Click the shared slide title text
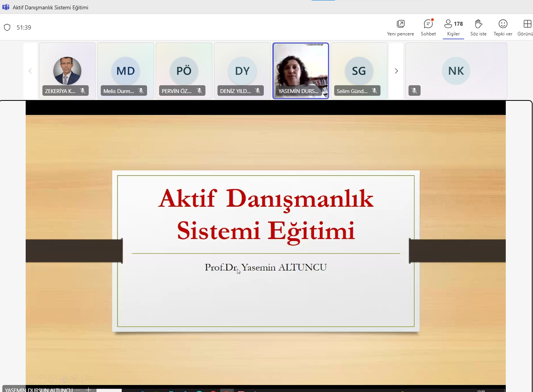The image size is (533, 392). point(266,214)
